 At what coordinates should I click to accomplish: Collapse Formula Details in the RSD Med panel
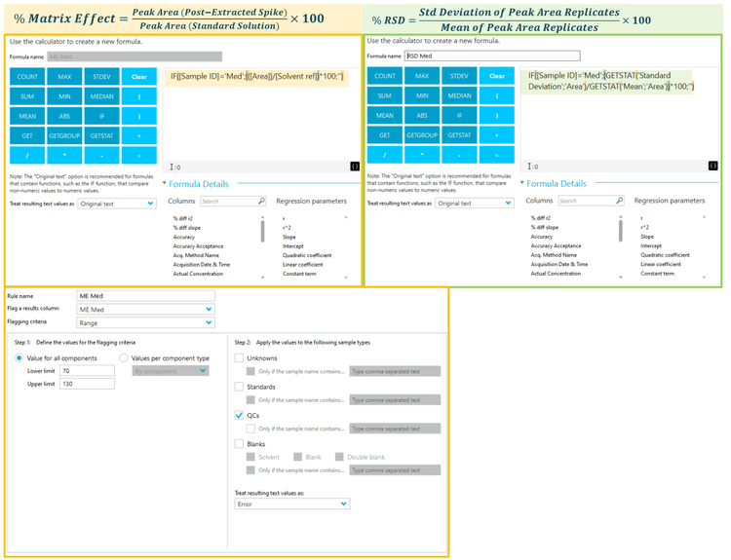522,183
